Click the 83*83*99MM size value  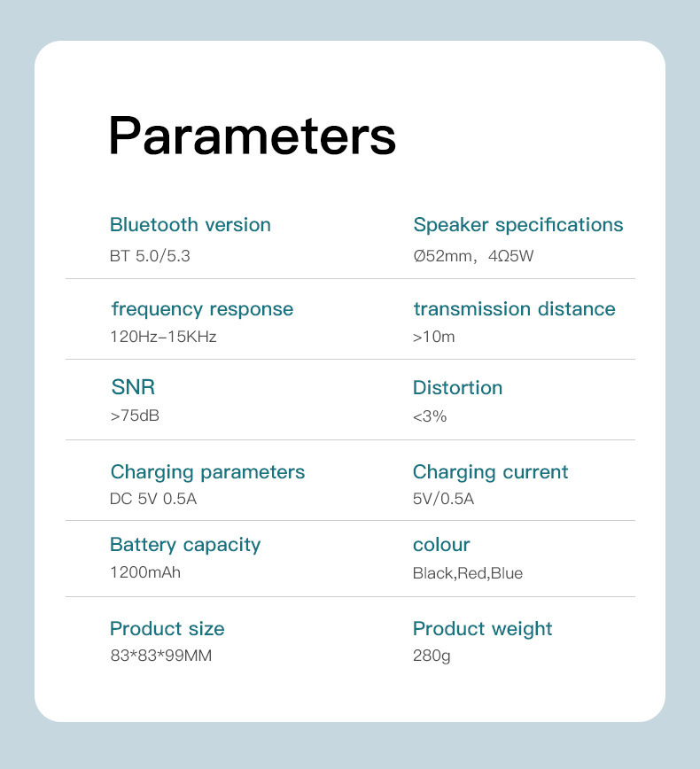[x=160, y=656]
